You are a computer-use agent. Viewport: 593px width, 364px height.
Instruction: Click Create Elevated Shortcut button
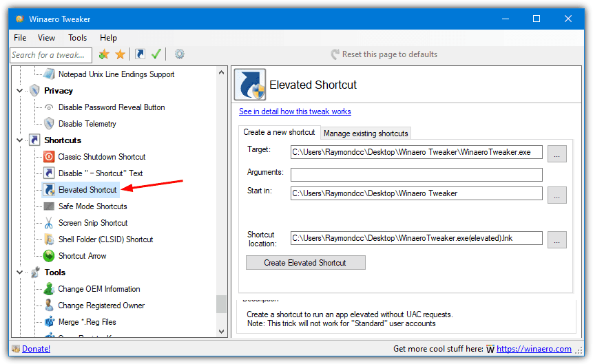pyautogui.click(x=306, y=263)
